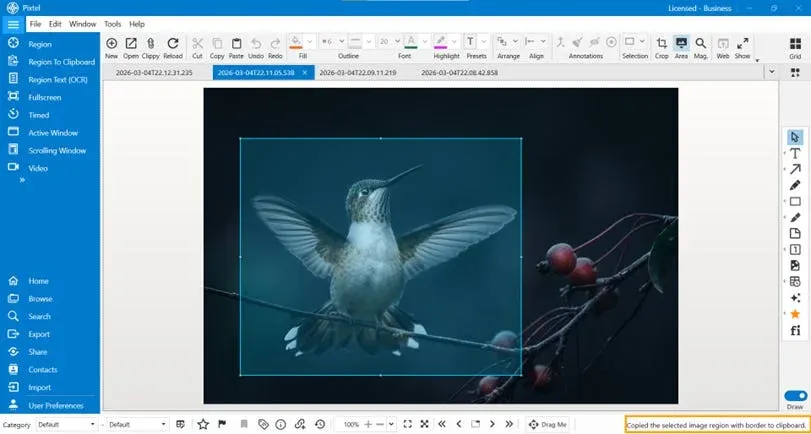
Task: Choose the Arrow drawing tool
Action: click(795, 169)
